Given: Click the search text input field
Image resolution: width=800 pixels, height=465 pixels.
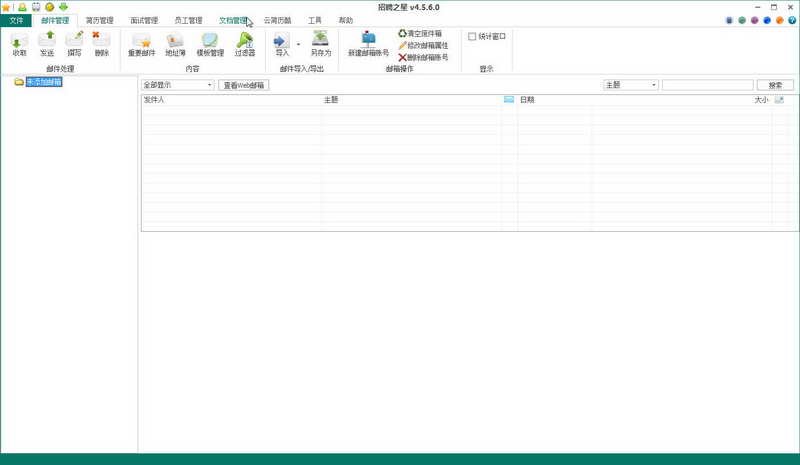Looking at the screenshot, I should point(707,85).
